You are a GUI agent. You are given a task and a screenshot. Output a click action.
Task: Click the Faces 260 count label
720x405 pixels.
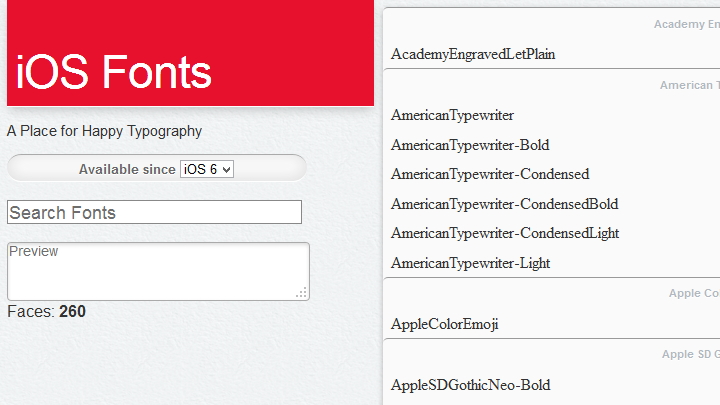tap(46, 312)
